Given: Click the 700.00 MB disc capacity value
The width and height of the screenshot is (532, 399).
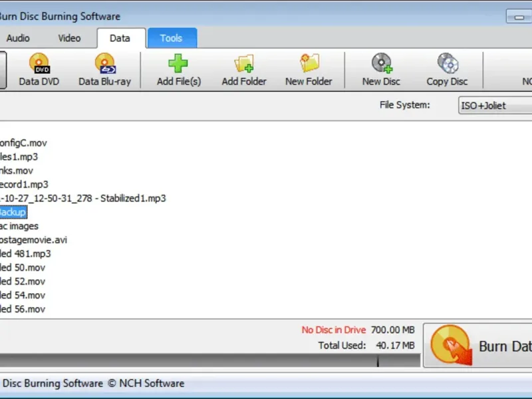Looking at the screenshot, I should 392,330.
